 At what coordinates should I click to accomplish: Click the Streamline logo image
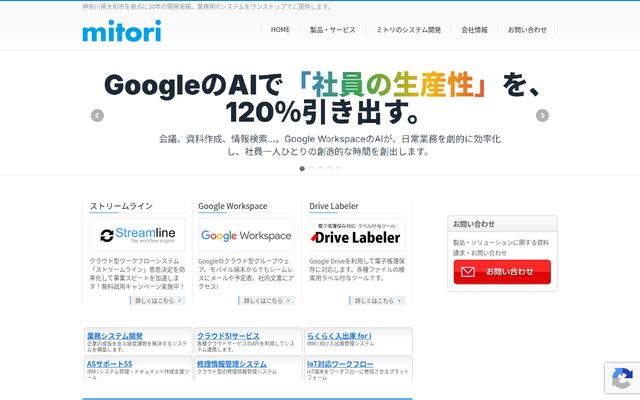[138, 235]
